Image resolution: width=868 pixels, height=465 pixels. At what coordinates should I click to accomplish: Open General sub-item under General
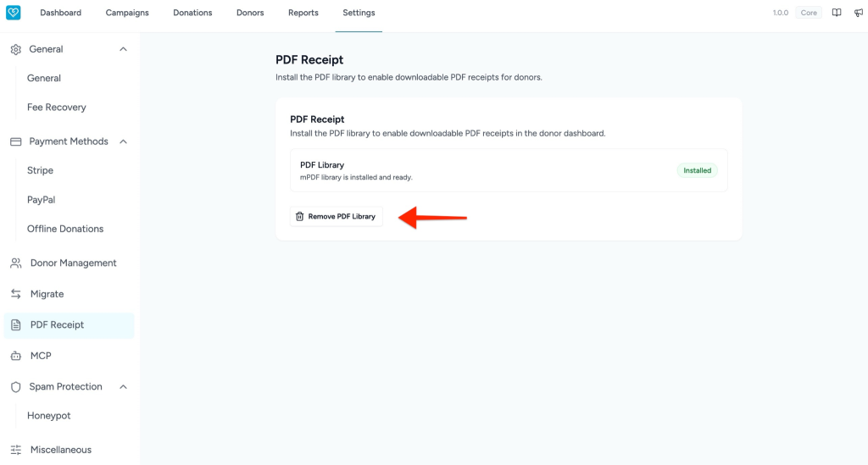(44, 78)
